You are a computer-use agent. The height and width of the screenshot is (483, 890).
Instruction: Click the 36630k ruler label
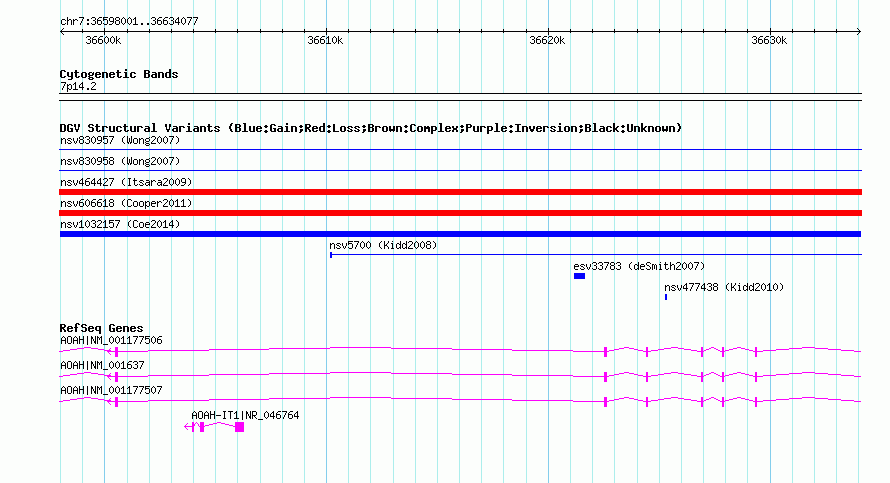pos(769,40)
